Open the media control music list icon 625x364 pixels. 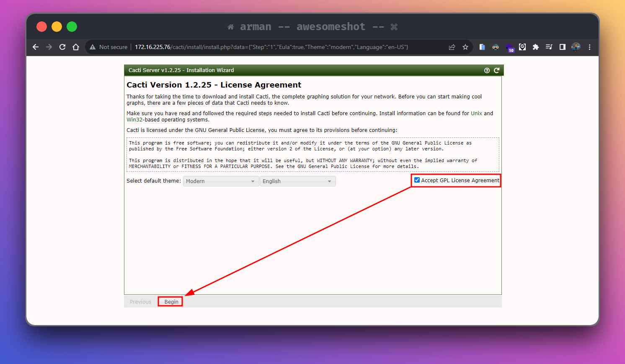(x=549, y=47)
